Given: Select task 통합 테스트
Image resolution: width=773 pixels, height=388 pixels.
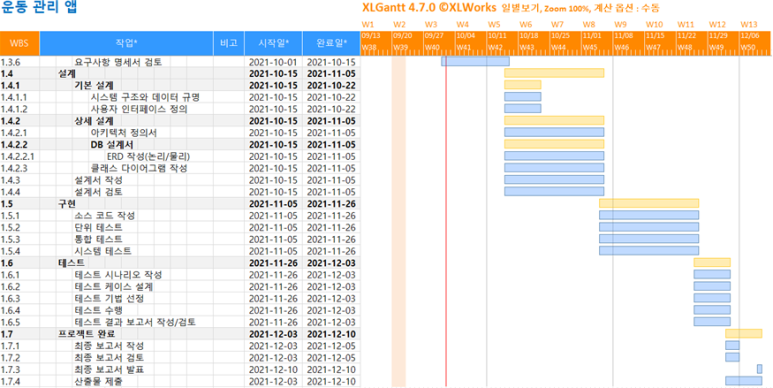Looking at the screenshot, I should (98, 240).
